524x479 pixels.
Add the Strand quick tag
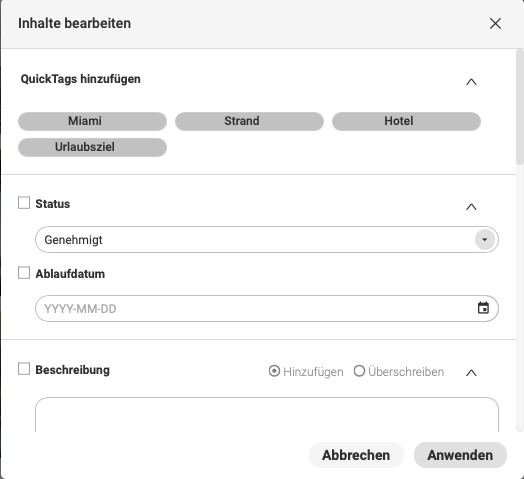pyautogui.click(x=249, y=121)
